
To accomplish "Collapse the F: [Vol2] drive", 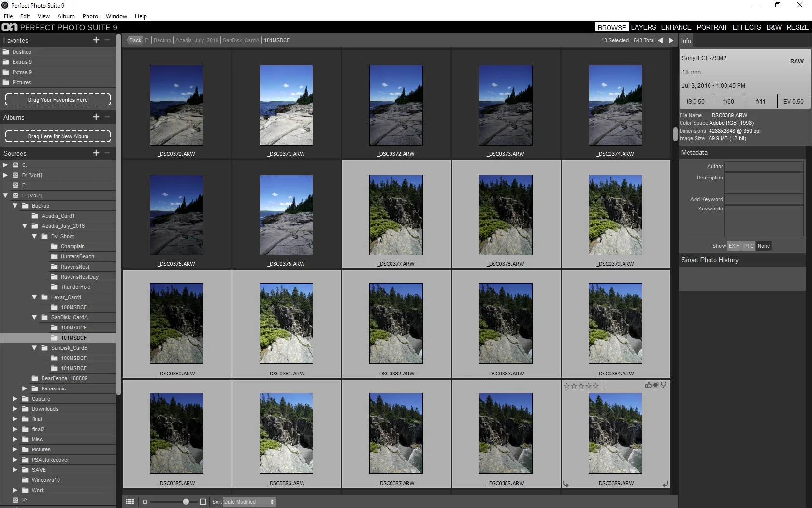I will 5,195.
